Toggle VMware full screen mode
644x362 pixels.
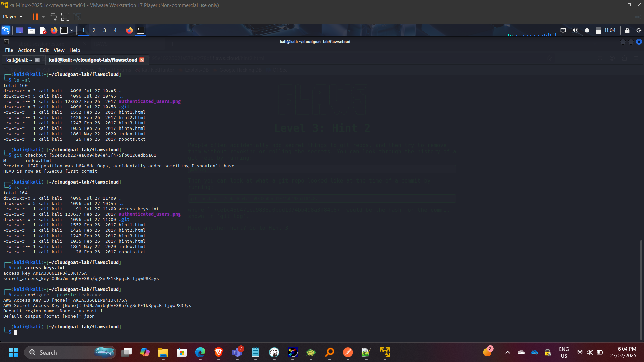(65, 17)
